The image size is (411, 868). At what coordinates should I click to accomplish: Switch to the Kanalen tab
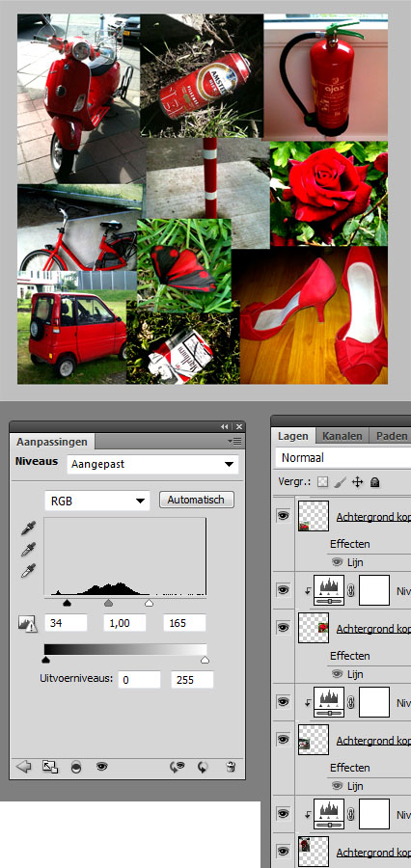coord(342,436)
